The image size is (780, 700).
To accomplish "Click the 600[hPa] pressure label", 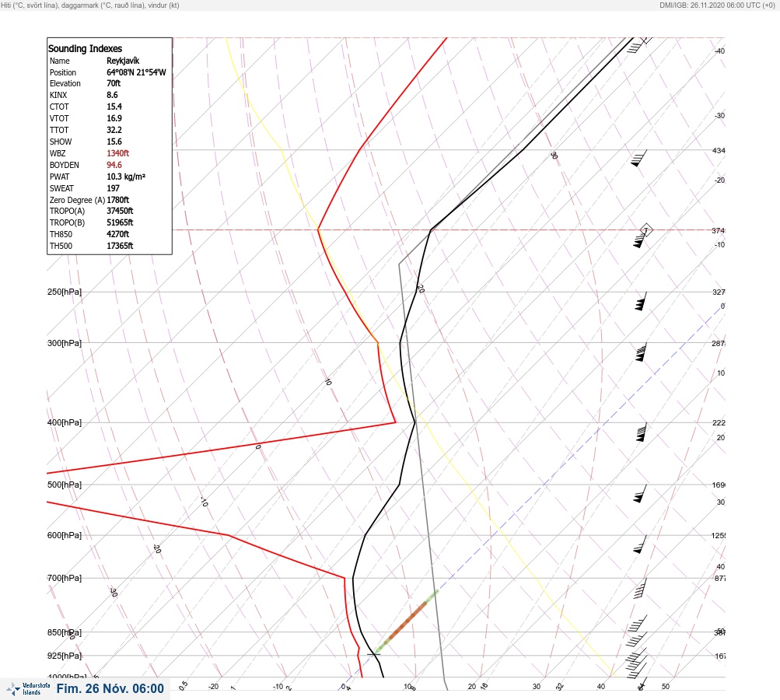I will 65,536.
